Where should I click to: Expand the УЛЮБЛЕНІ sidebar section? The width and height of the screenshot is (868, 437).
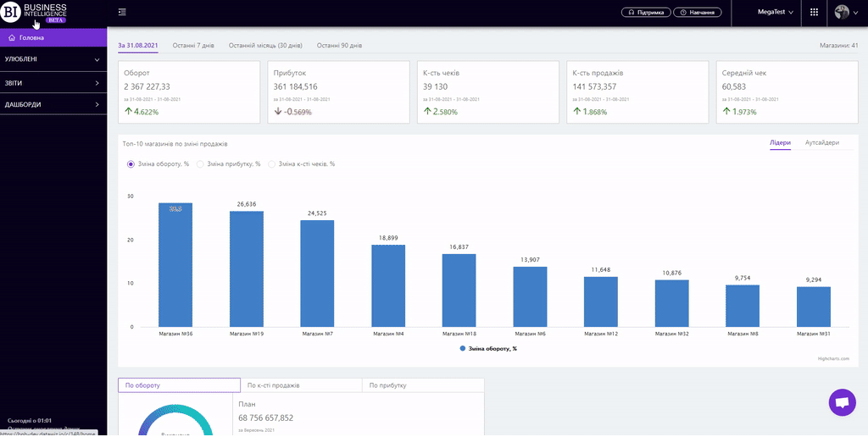coord(53,59)
